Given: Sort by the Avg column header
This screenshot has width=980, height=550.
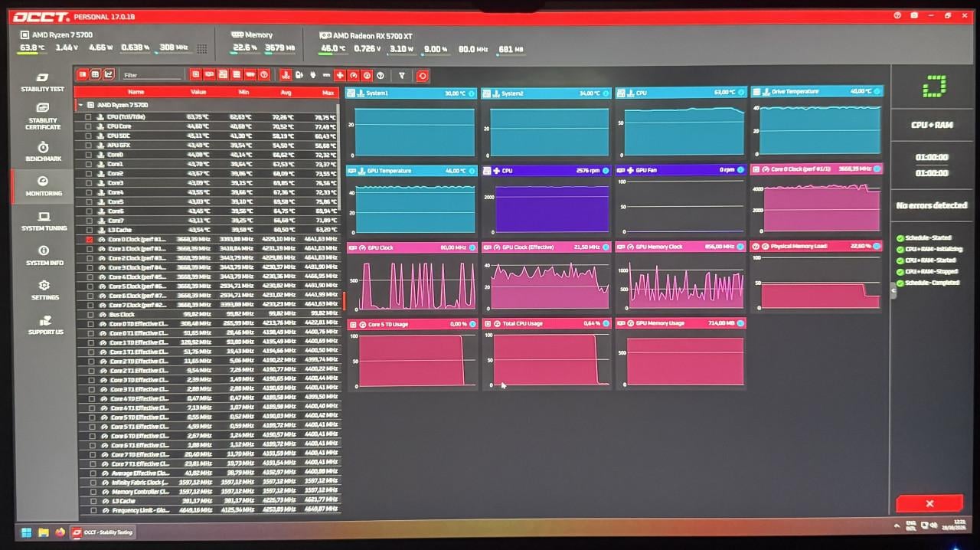Looking at the screenshot, I should click(x=286, y=92).
